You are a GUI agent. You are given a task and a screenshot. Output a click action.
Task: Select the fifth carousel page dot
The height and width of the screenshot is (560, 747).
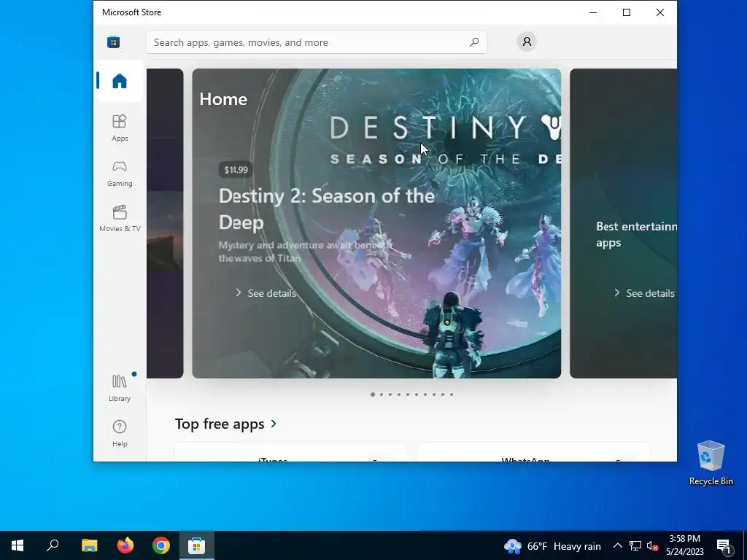[x=407, y=394]
